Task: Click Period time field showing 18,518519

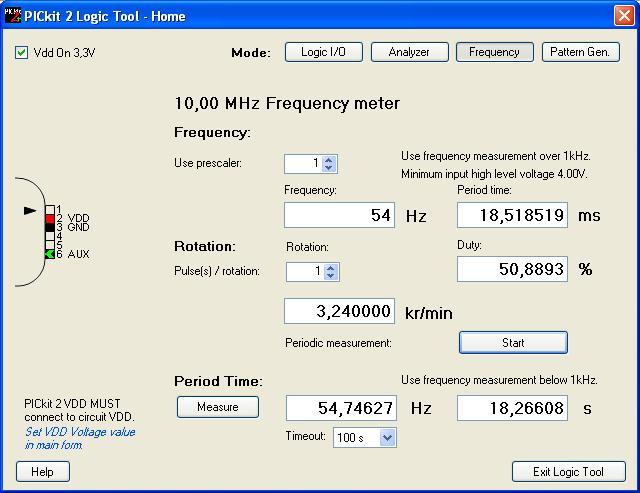Action: 512,215
